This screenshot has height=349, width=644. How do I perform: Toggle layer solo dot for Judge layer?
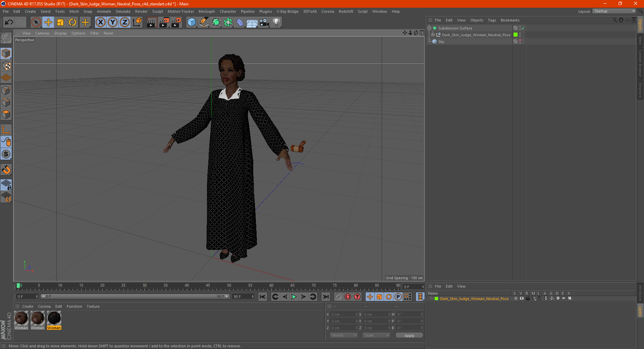[516, 298]
